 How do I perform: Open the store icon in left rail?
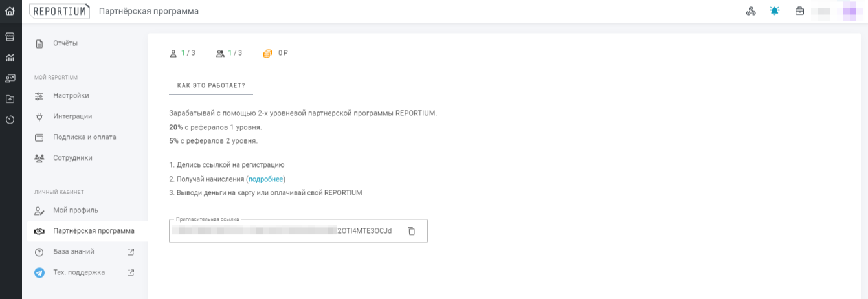(x=10, y=37)
